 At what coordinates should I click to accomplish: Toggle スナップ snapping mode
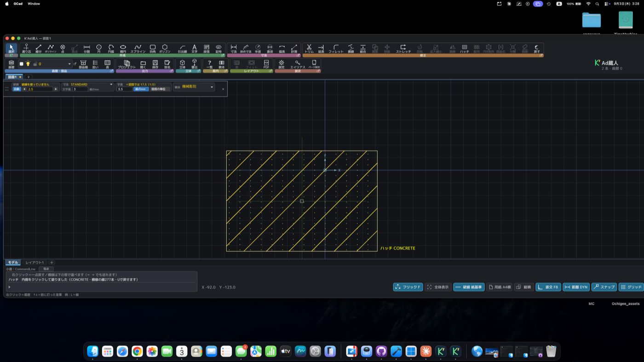click(604, 287)
